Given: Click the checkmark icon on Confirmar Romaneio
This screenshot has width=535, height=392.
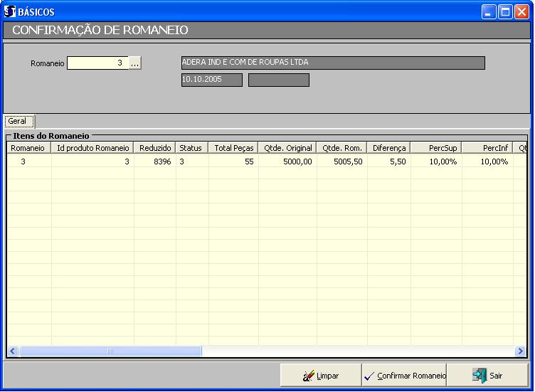Looking at the screenshot, I should pos(369,376).
